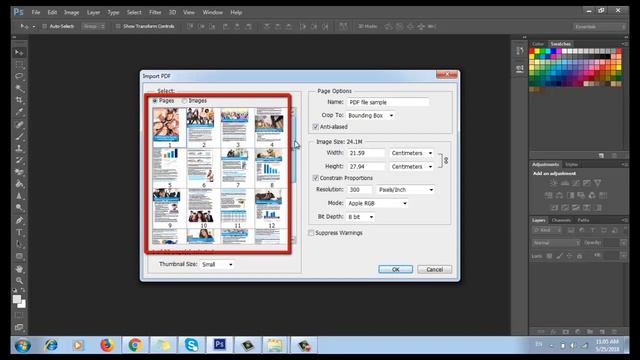Select the Magic Wand tool
Screen dimensions: 640x360
coord(19,88)
